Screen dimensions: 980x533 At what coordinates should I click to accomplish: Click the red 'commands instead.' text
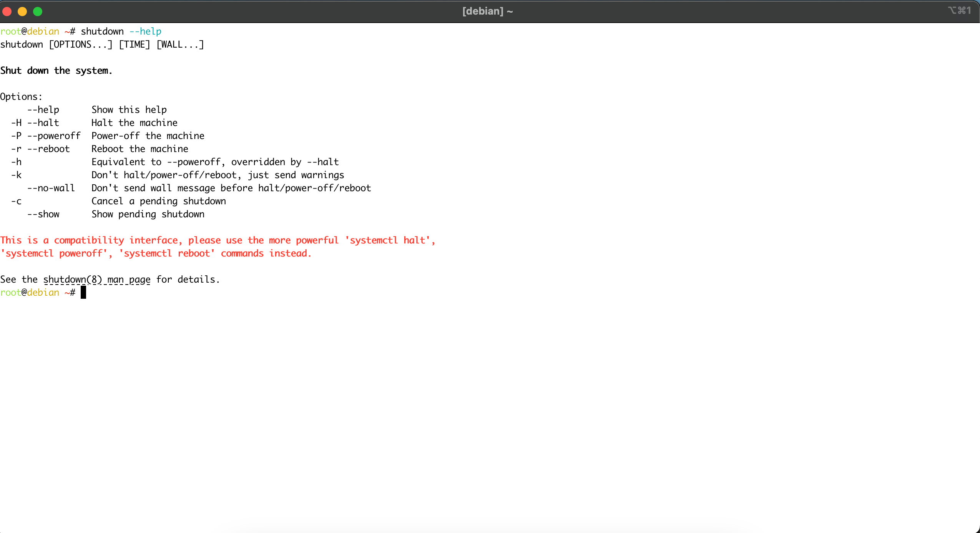266,253
